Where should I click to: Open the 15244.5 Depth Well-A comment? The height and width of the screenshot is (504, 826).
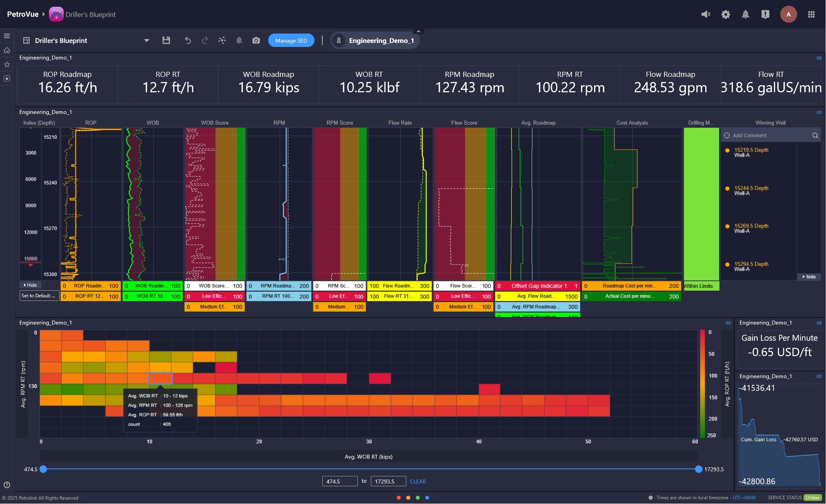751,190
